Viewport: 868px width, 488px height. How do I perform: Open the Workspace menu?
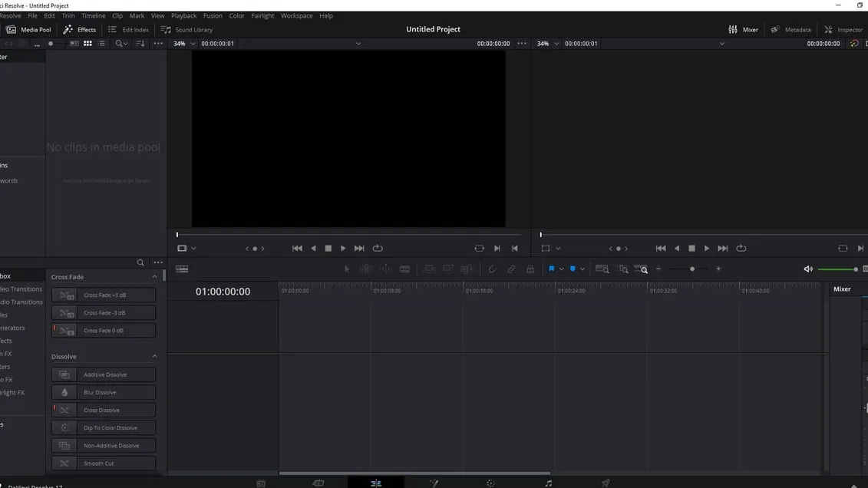pyautogui.click(x=295, y=15)
